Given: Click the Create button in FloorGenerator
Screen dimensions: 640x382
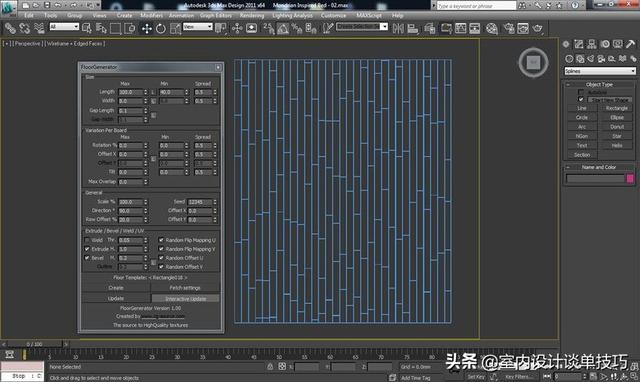Looking at the screenshot, I should click(116, 288).
